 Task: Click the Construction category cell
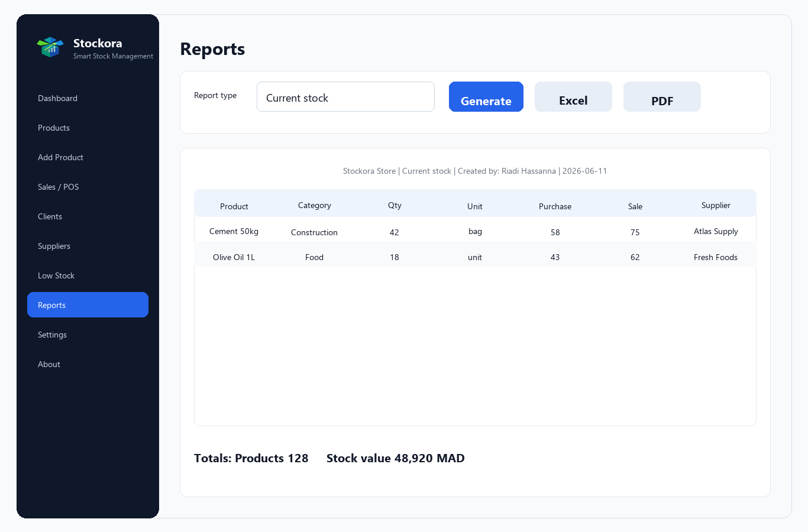[x=314, y=232]
